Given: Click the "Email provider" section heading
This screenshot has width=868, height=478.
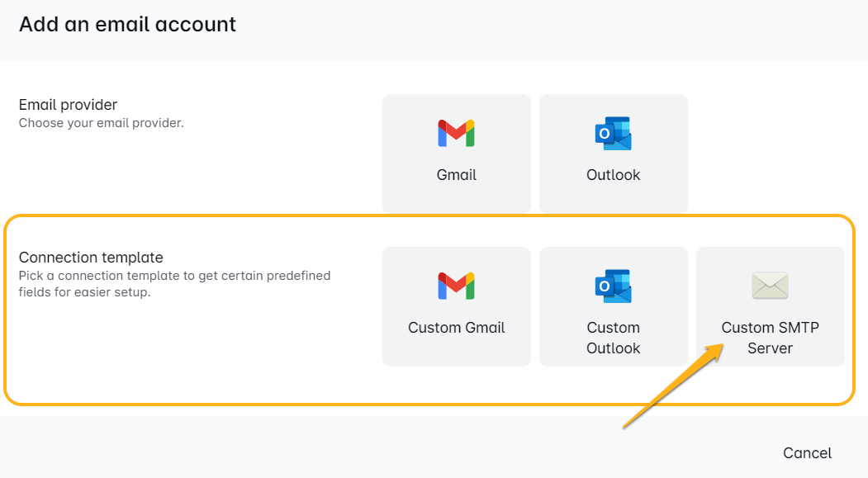Looking at the screenshot, I should pyautogui.click(x=69, y=105).
